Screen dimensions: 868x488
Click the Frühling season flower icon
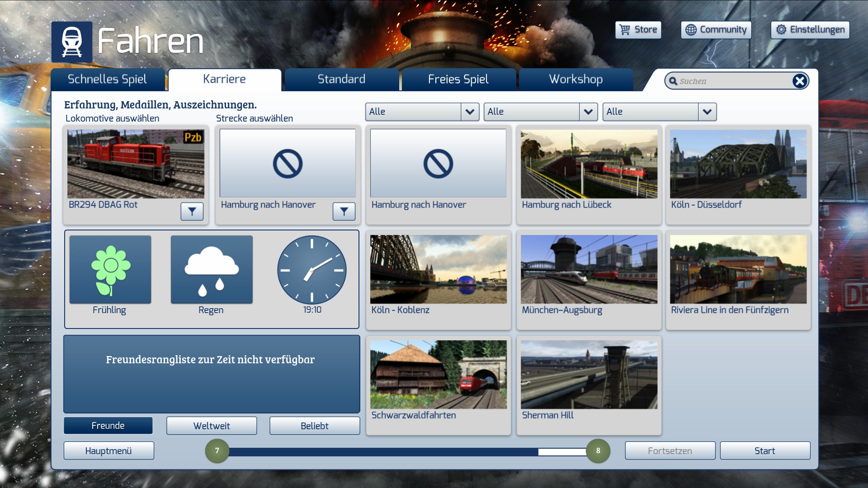(110, 270)
